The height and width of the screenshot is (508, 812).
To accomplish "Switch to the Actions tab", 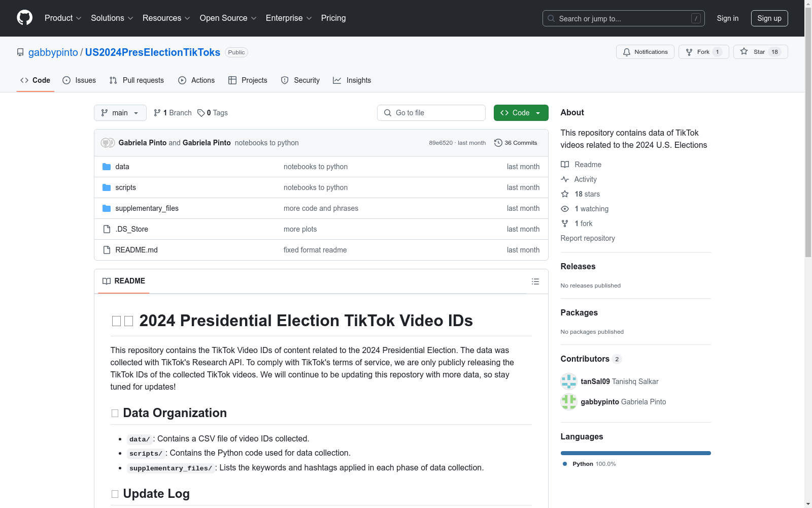I will coord(196,80).
